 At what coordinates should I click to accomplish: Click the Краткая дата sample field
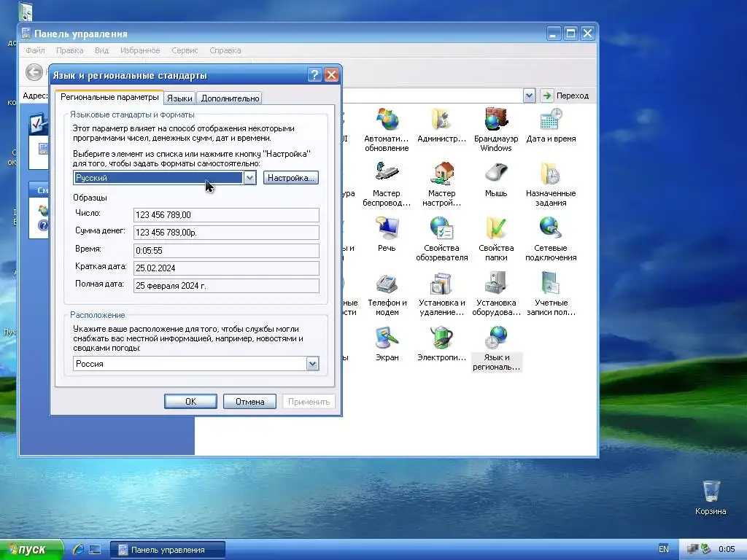coord(226,268)
